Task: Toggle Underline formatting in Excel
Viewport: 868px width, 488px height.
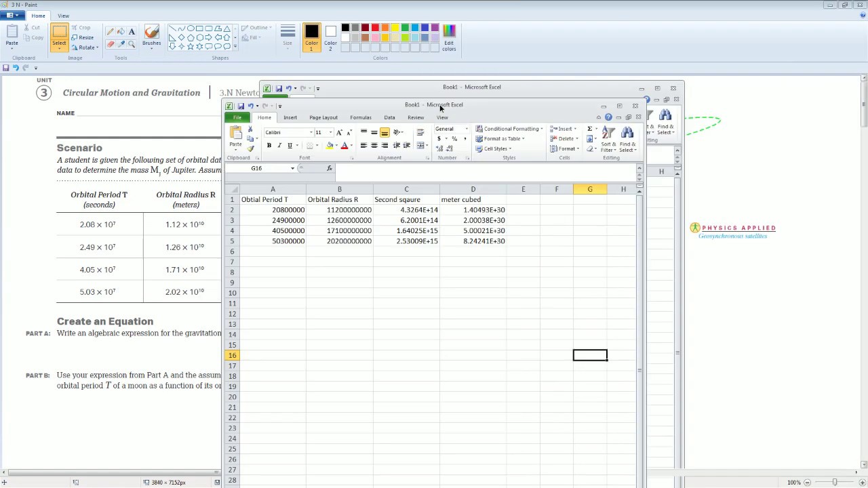Action: (x=290, y=146)
